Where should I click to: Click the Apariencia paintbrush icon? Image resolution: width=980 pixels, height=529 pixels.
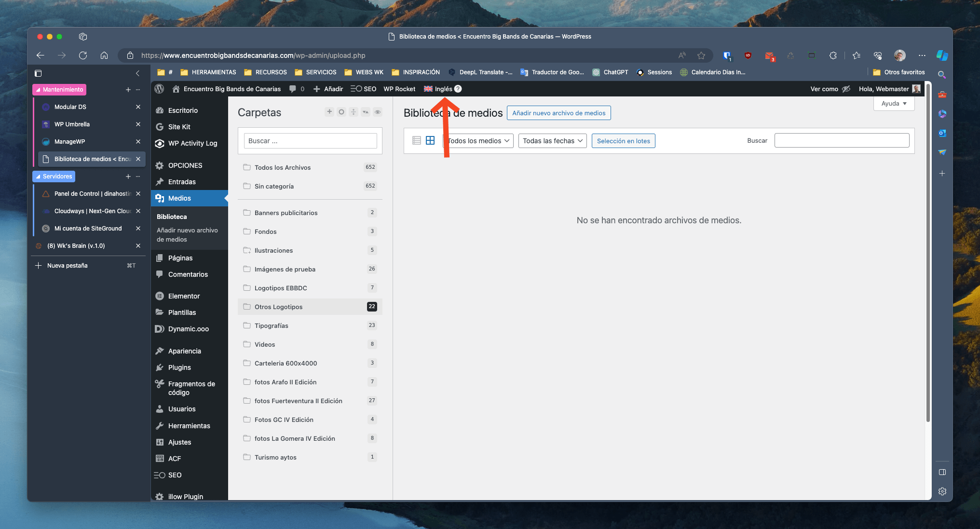(160, 351)
